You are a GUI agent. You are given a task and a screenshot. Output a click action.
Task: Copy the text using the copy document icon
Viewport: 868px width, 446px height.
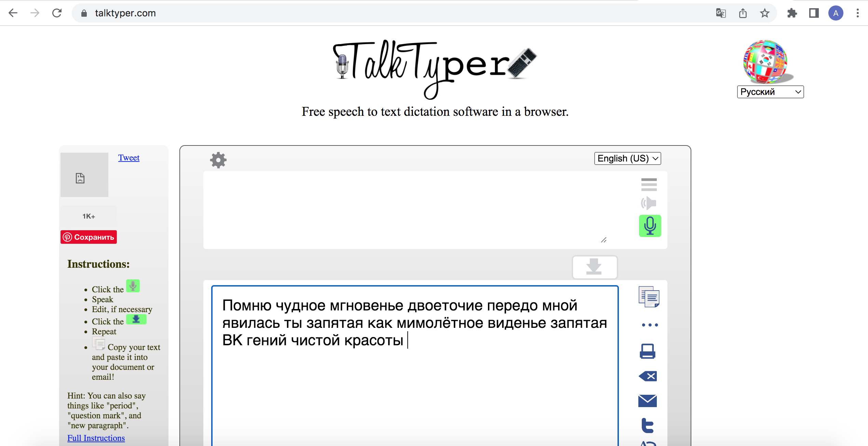point(649,296)
